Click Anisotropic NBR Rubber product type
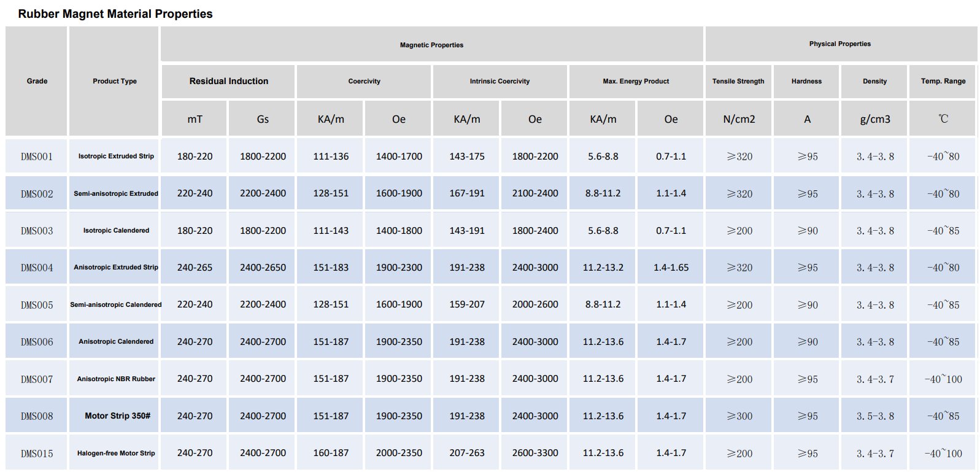 (116, 379)
